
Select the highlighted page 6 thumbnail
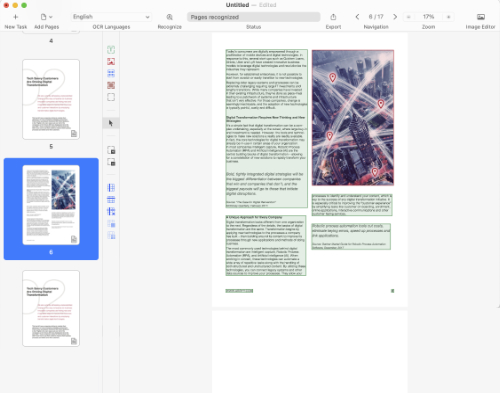coord(51,205)
